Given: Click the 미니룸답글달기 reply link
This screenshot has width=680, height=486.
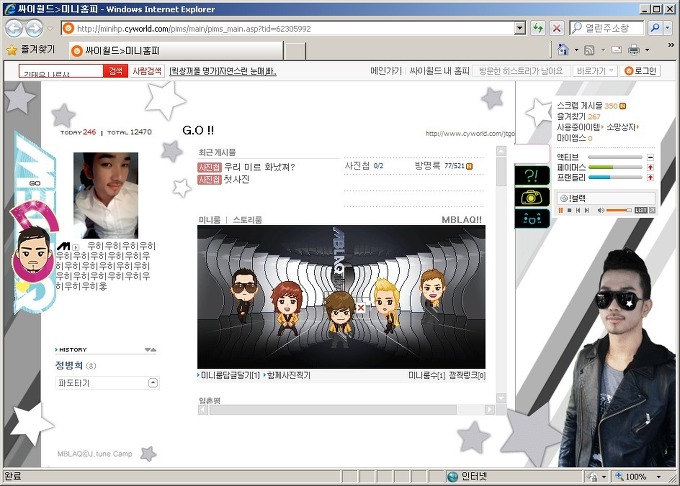Looking at the screenshot, I should (229, 375).
